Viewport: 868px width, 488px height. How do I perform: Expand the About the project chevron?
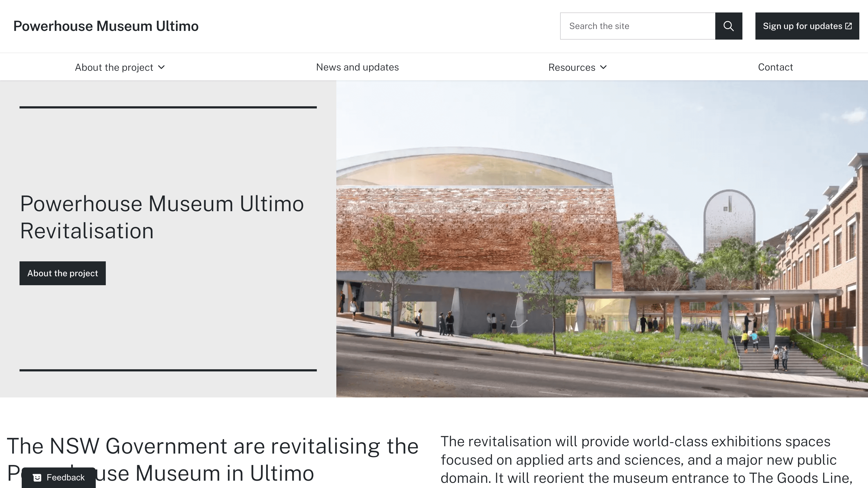162,67
